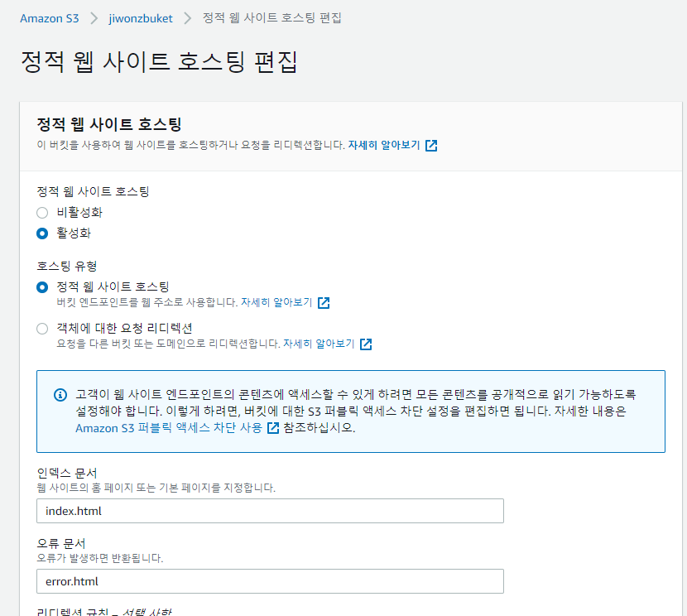
Task: Click external-link icon in the 정적 웹 사이트 호스팅 header
Action: click(x=431, y=146)
